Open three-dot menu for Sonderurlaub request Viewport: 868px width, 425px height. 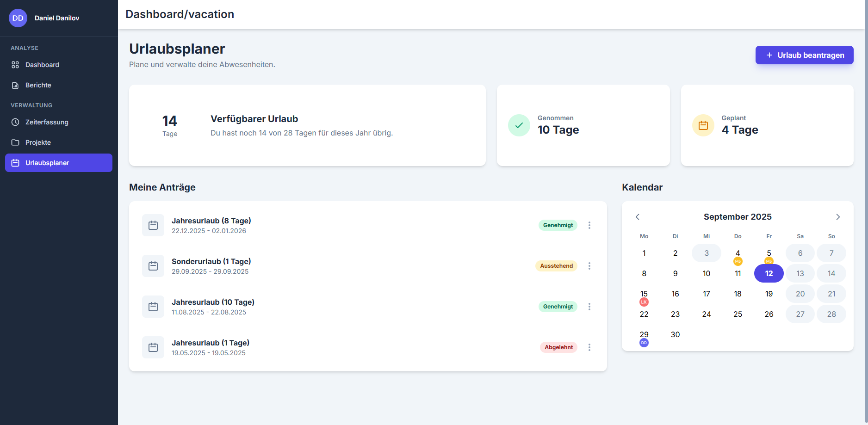589,266
